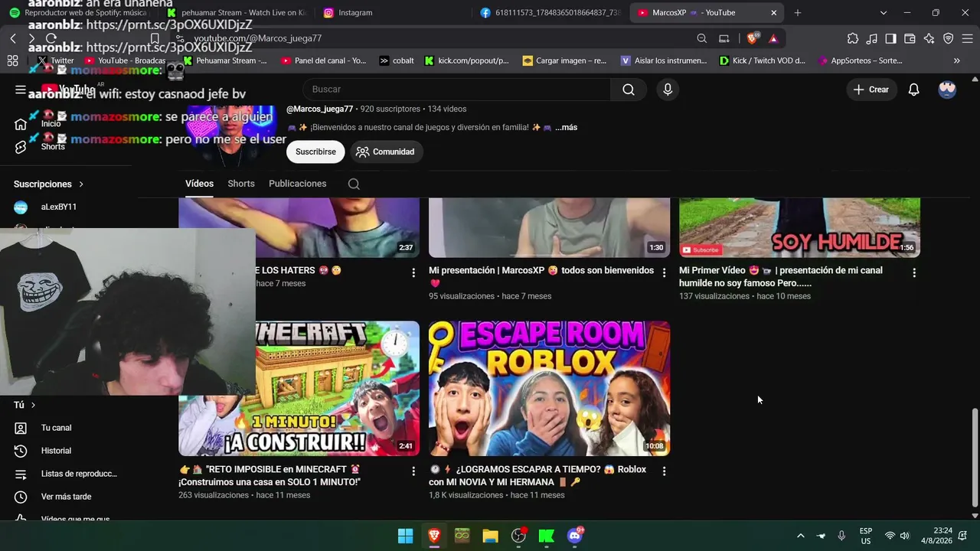Open Brave Shields lion icon
Viewport: 980px width, 551px height.
tap(753, 38)
